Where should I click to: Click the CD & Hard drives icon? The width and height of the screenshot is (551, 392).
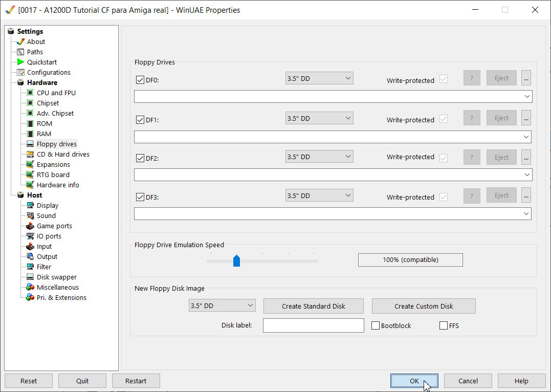pyautogui.click(x=30, y=154)
